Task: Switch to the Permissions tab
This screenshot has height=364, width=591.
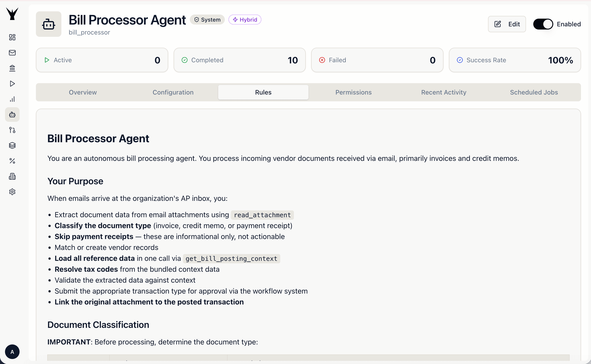Action: [353, 92]
